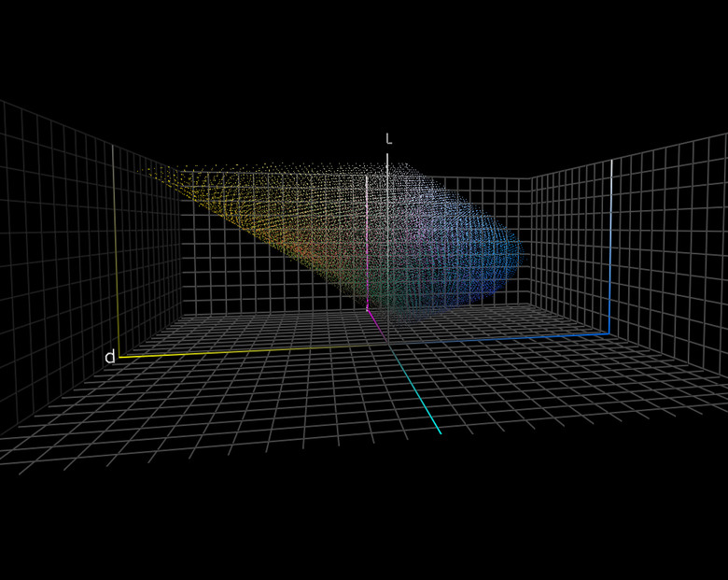Click the blue horizontal axis line
This screenshot has height=580, width=728.
[x=499, y=338]
